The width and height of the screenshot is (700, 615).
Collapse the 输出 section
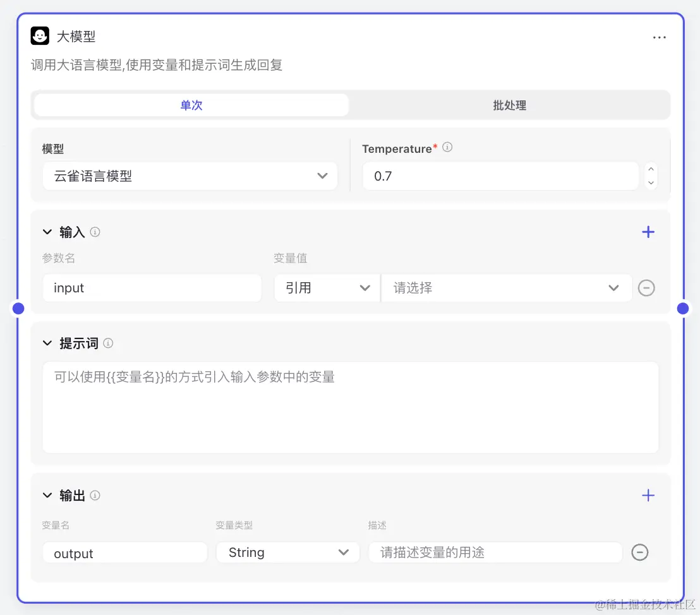pyautogui.click(x=47, y=495)
